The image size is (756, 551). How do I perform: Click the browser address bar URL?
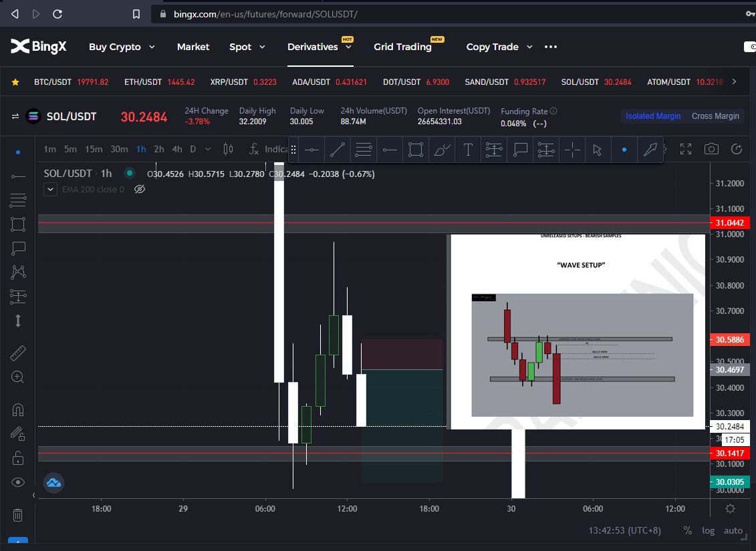point(265,14)
